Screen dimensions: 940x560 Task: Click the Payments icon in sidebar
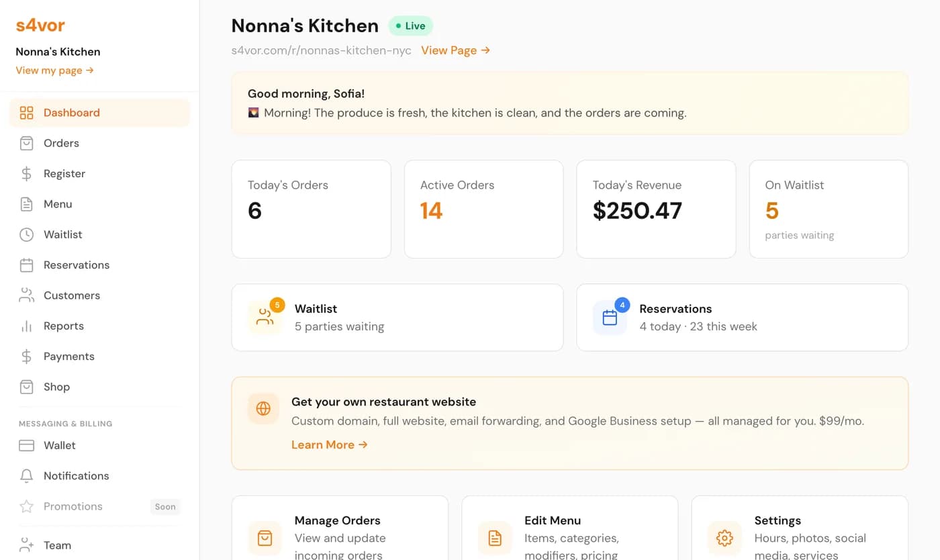(27, 356)
